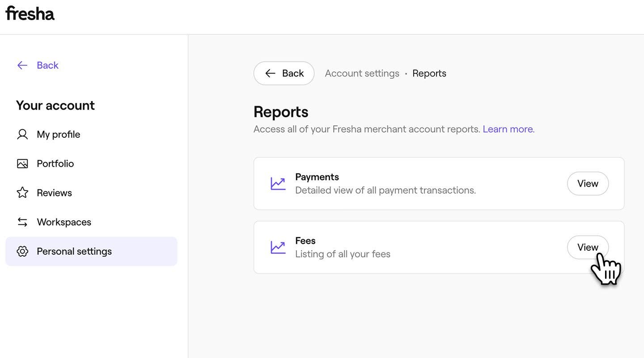View the Payments report
The image size is (644, 358).
[588, 183]
